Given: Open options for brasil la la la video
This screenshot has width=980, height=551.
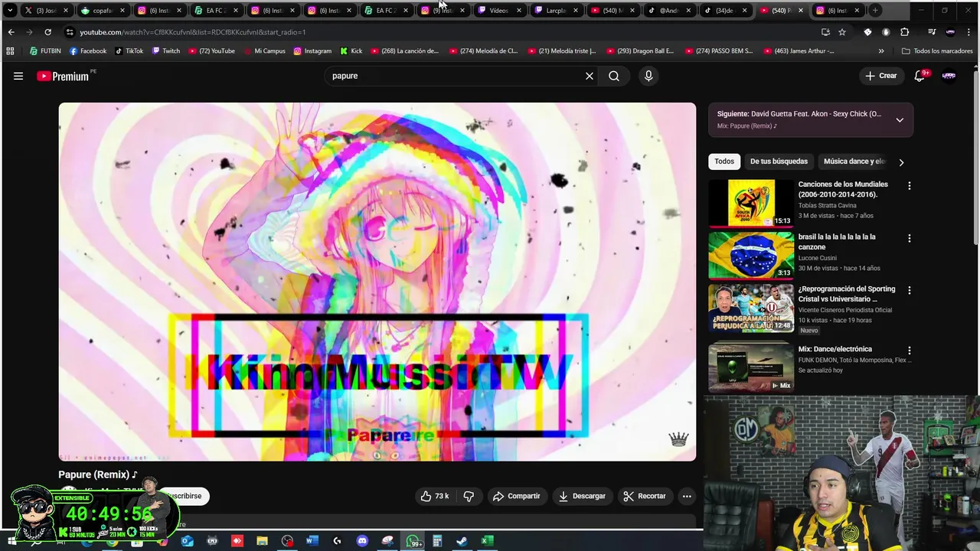Looking at the screenshot, I should [x=909, y=238].
